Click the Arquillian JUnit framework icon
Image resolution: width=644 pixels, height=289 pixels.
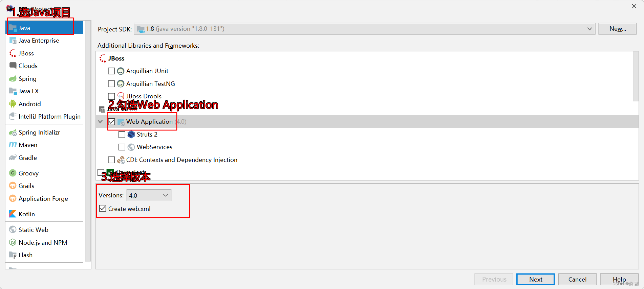[x=121, y=71]
